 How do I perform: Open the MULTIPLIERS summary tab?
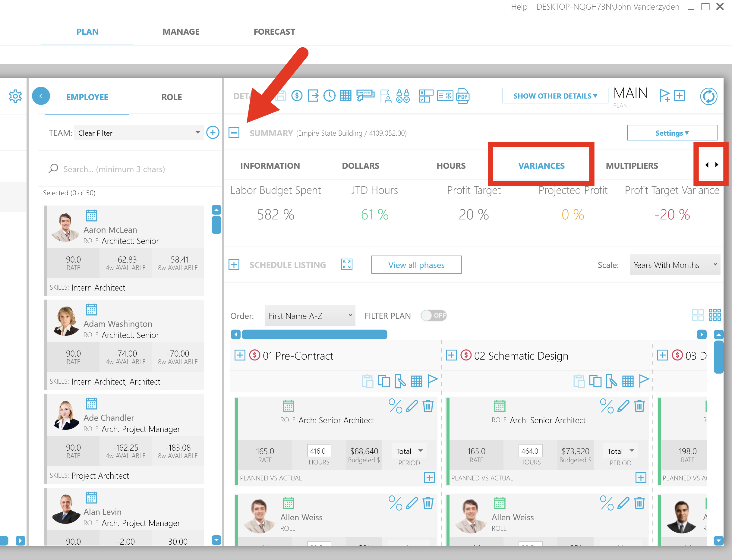pos(632,166)
